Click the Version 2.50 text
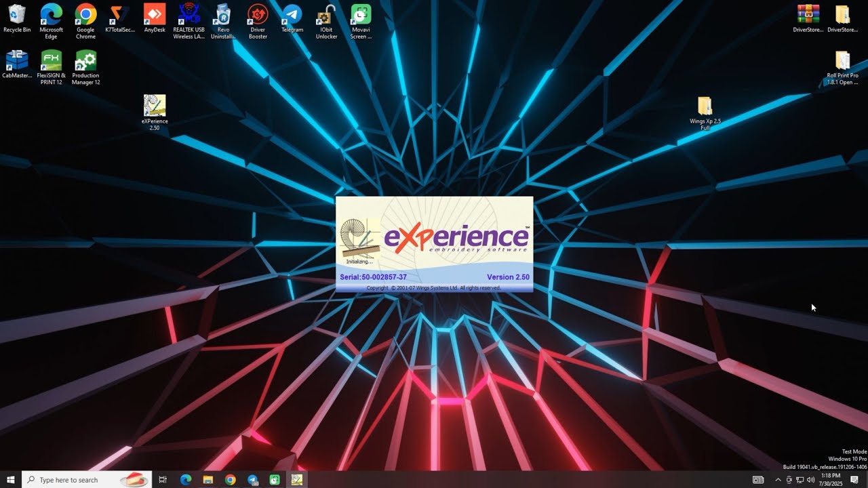868x488 pixels. [x=508, y=277]
